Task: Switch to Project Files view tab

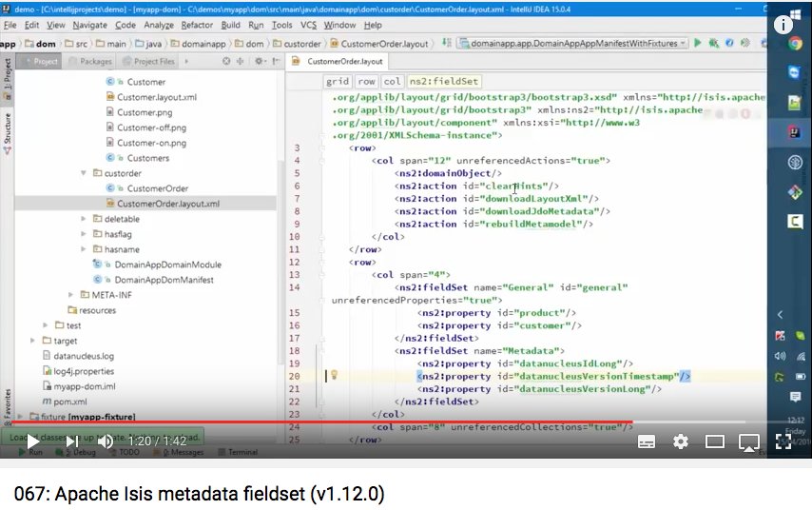Action: coord(149,61)
